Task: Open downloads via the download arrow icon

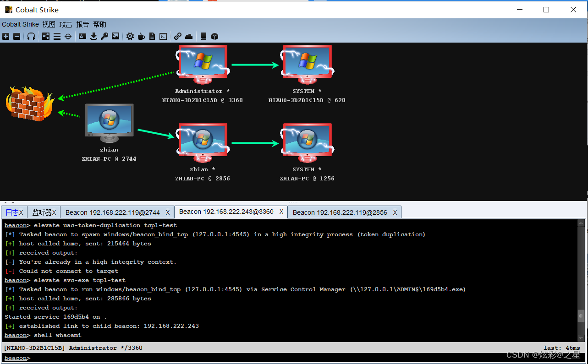Action: pyautogui.click(x=93, y=36)
